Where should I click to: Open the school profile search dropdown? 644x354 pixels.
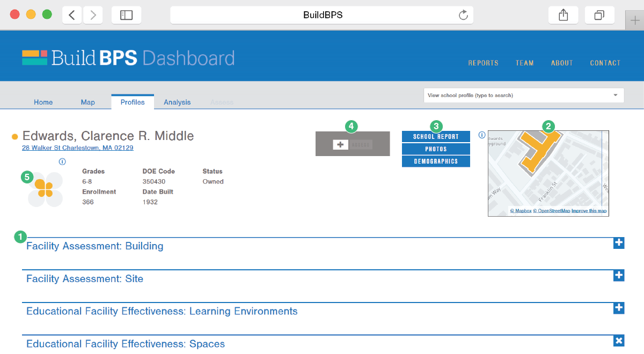click(x=615, y=95)
